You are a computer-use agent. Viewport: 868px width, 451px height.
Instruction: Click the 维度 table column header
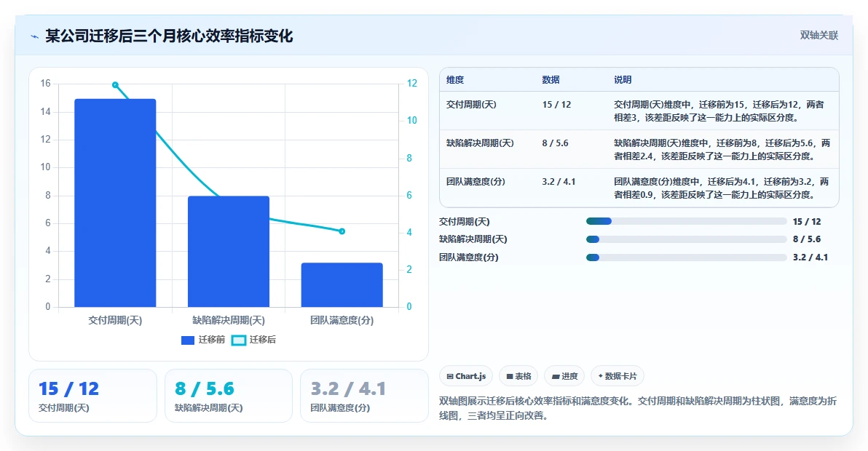coord(455,79)
